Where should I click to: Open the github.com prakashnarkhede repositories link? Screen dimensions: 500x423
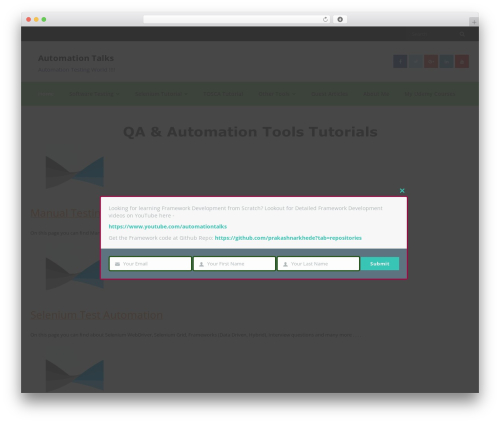pos(288,238)
